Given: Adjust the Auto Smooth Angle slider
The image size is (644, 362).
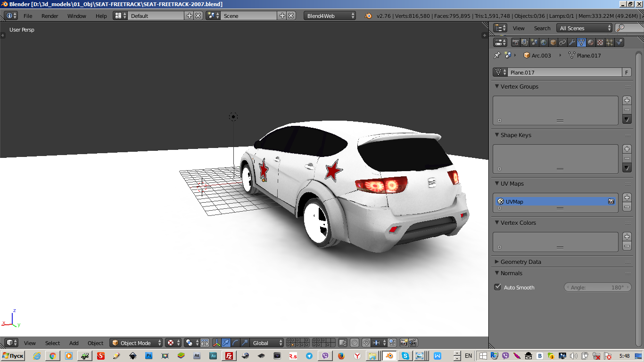Looking at the screenshot, I should pyautogui.click(x=597, y=287).
